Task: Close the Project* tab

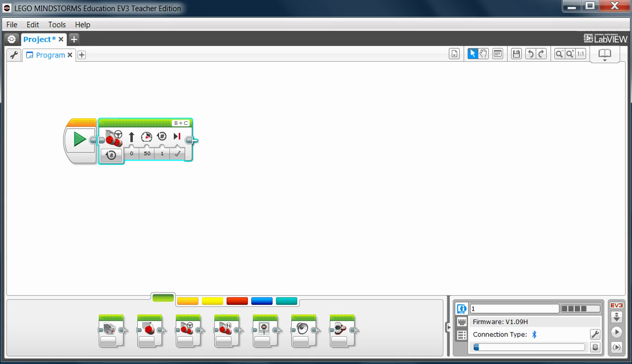Action: tap(61, 39)
